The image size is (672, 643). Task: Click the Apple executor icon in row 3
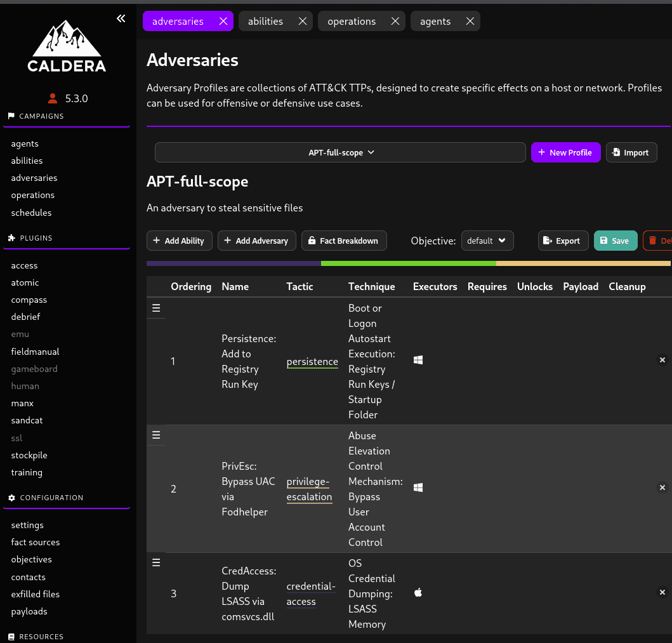pos(418,592)
